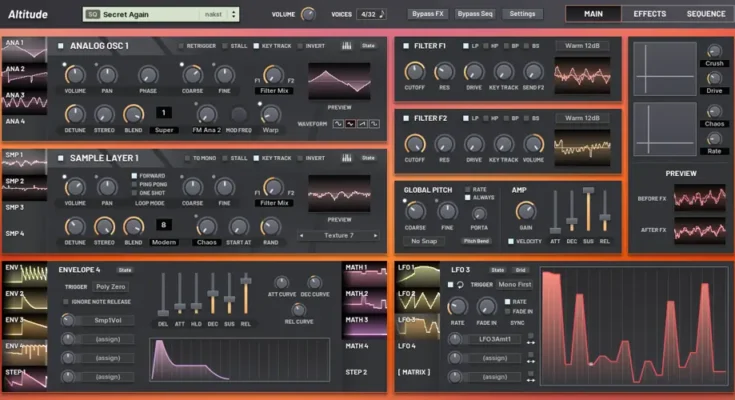Image resolution: width=735 pixels, height=400 pixels.
Task: Toggle AMP Velocity checkbox
Action: click(511, 241)
